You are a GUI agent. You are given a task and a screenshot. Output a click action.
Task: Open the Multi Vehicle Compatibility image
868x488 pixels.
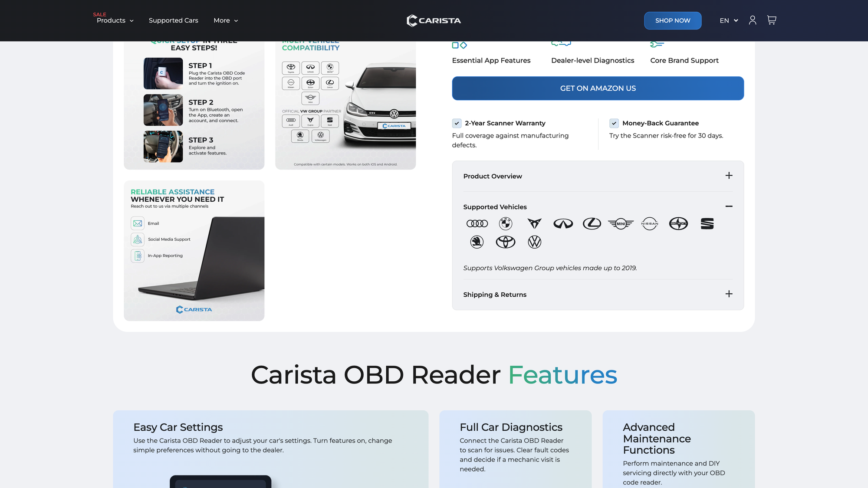pos(345,105)
